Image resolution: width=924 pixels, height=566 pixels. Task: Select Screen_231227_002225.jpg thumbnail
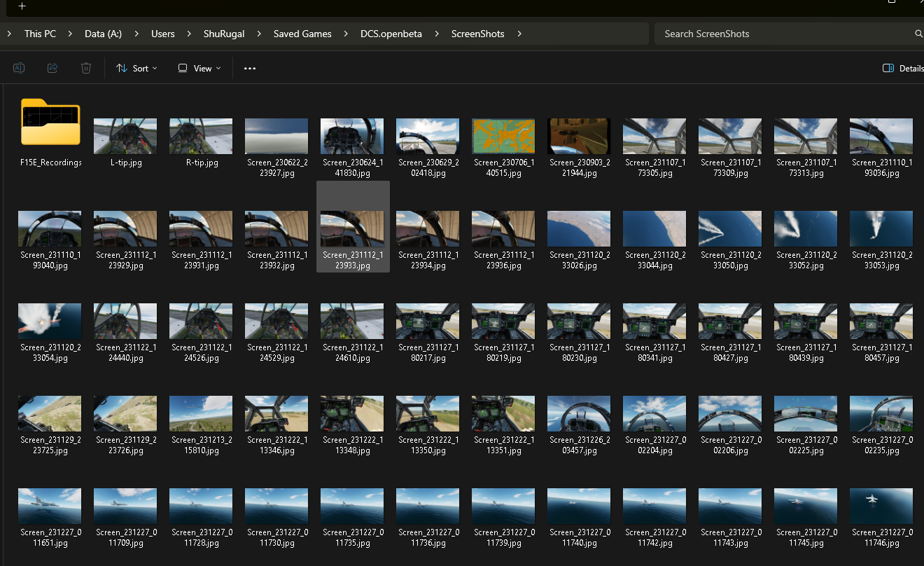[806, 413]
